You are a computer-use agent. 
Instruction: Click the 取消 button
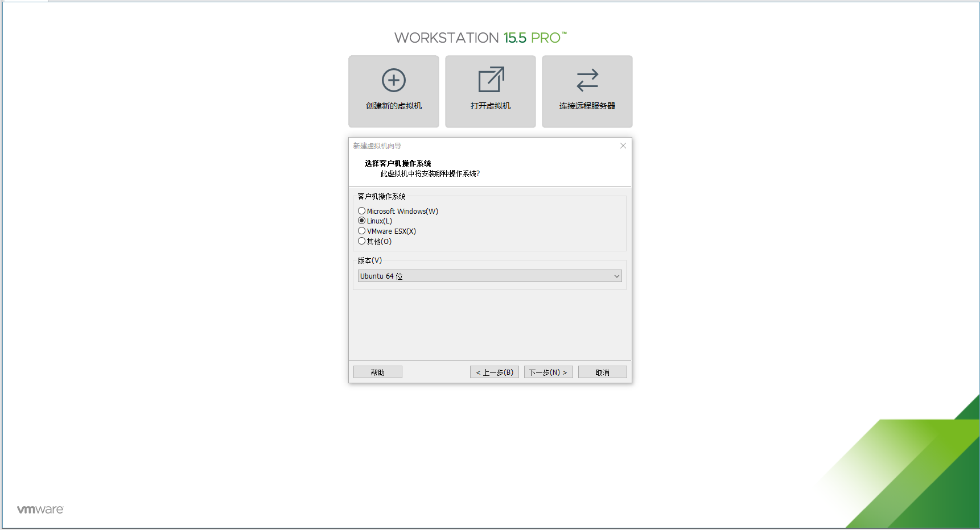tap(603, 372)
